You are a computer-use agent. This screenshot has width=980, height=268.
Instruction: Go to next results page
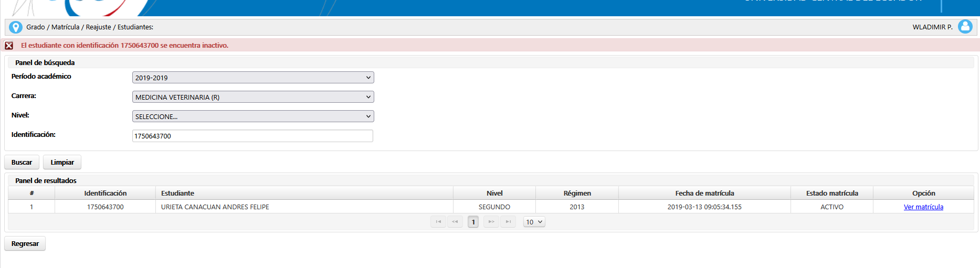pos(491,222)
